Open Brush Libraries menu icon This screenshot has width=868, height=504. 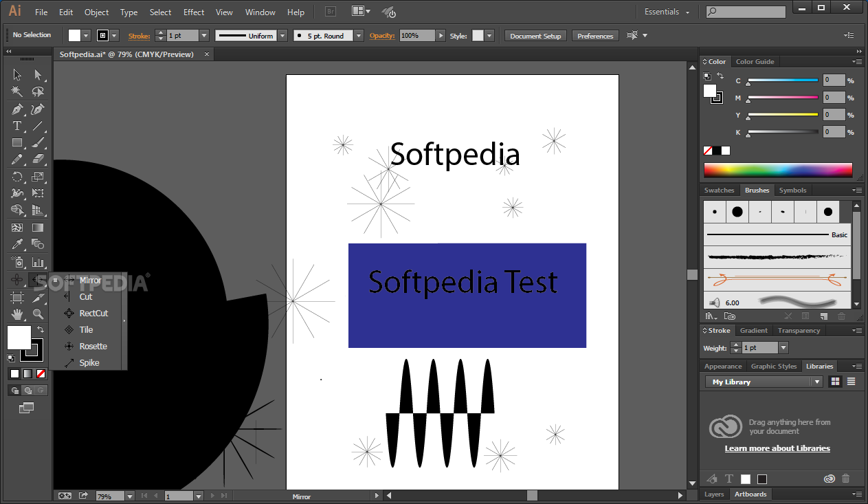[711, 316]
